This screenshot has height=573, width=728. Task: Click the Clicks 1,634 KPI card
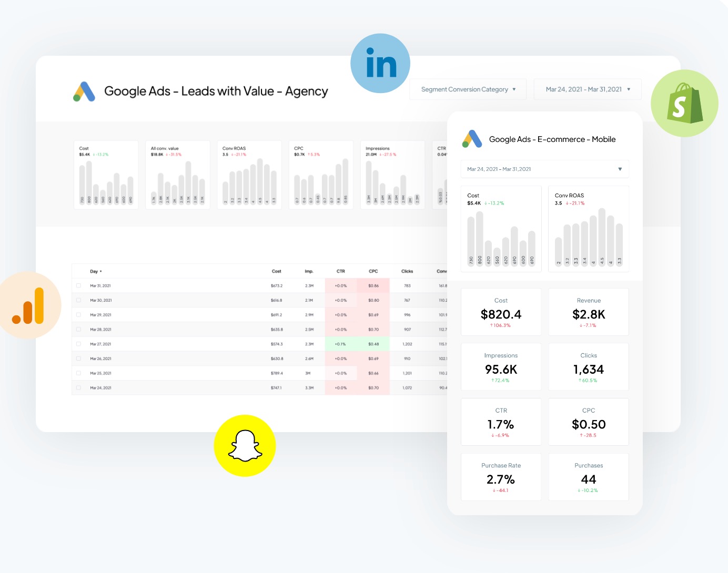click(x=589, y=367)
